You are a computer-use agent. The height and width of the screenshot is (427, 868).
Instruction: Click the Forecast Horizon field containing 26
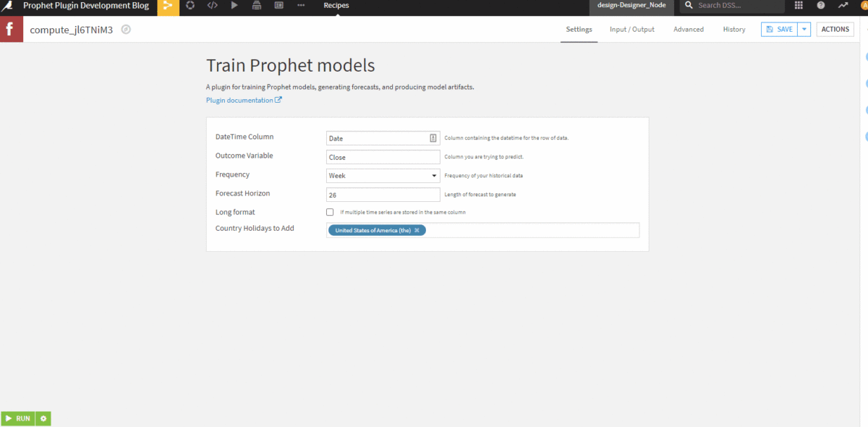(x=383, y=195)
